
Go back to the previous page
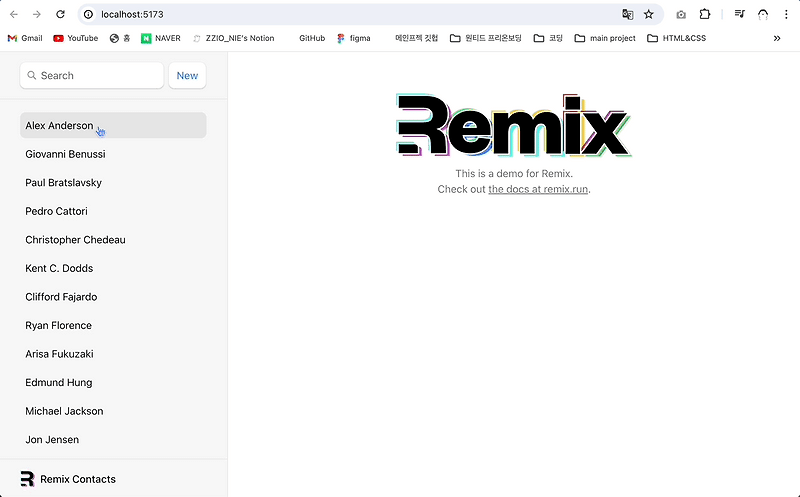(x=14, y=14)
